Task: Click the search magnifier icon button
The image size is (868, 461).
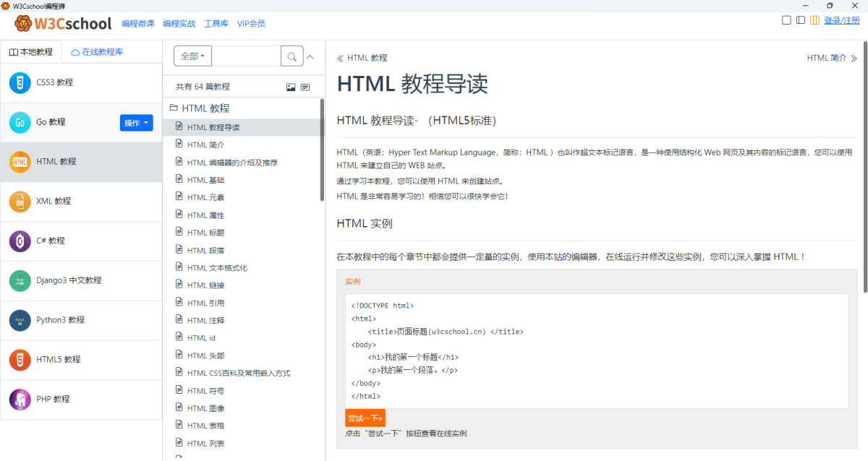Action: point(292,56)
